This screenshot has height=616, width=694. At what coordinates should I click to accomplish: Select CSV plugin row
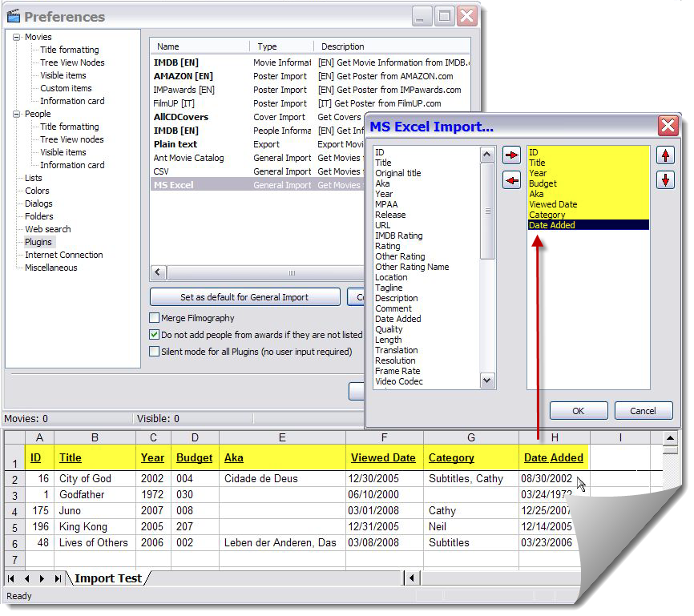click(x=256, y=171)
